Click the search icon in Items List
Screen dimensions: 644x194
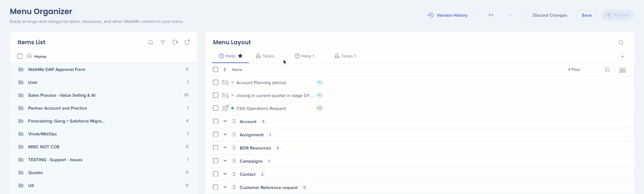click(x=150, y=42)
